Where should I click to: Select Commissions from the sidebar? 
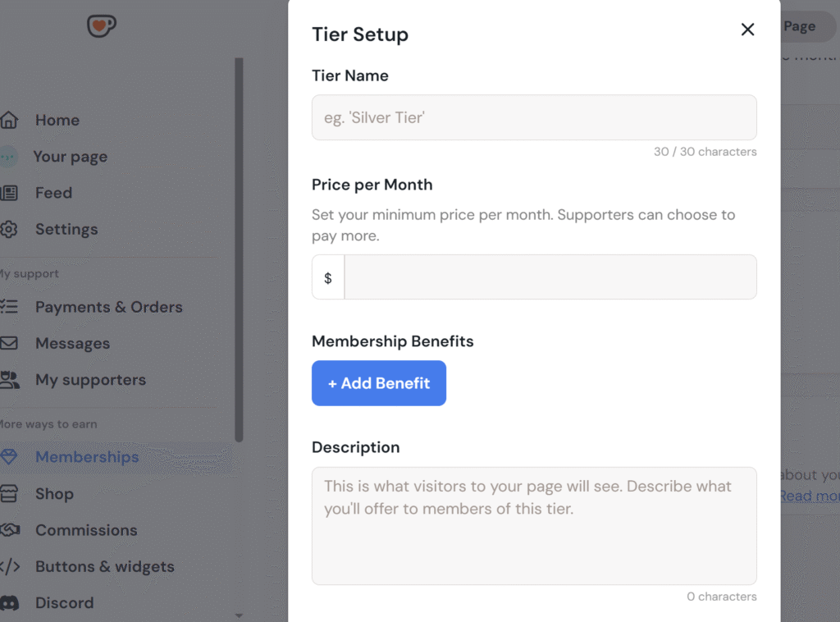tap(86, 530)
